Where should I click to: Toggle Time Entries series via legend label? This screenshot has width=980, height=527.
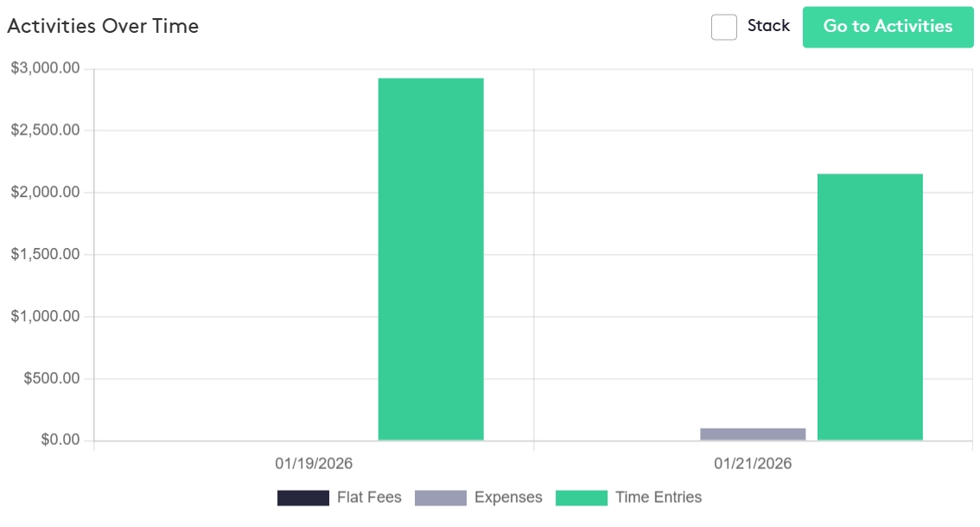(658, 498)
